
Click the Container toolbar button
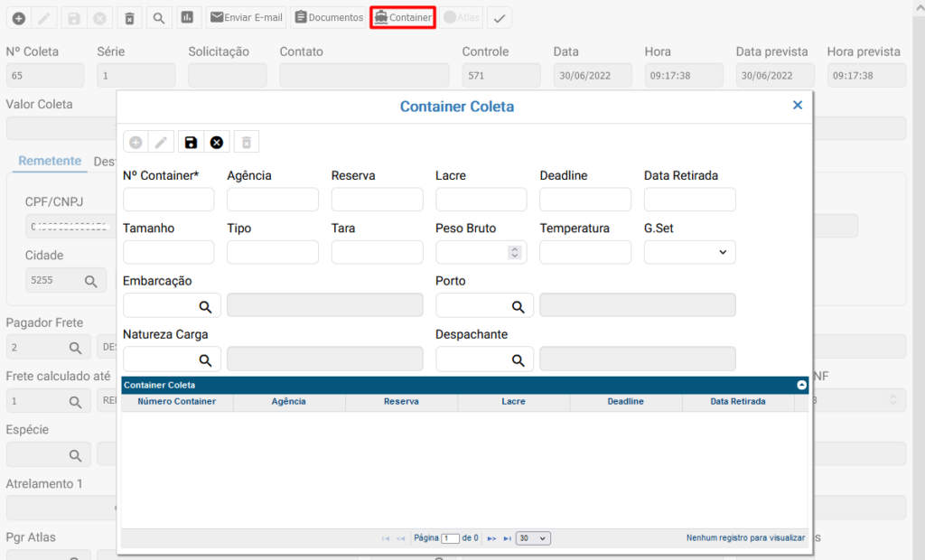coord(403,17)
